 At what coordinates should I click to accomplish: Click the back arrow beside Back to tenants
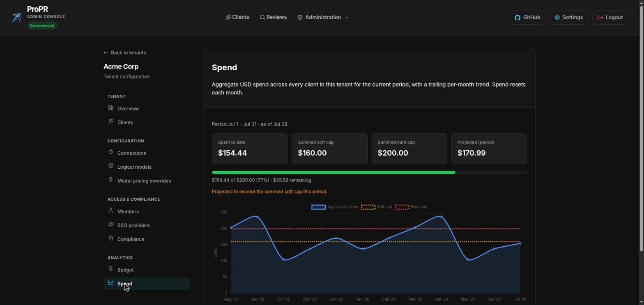(106, 53)
